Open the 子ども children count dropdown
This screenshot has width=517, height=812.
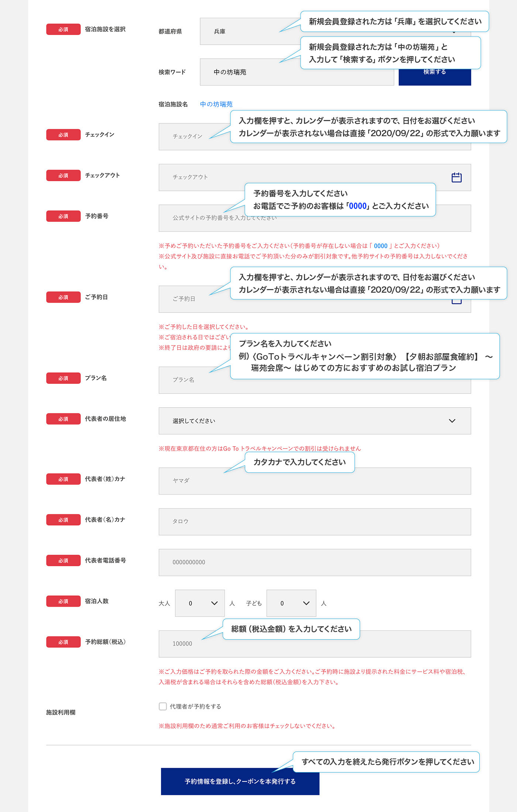[291, 603]
